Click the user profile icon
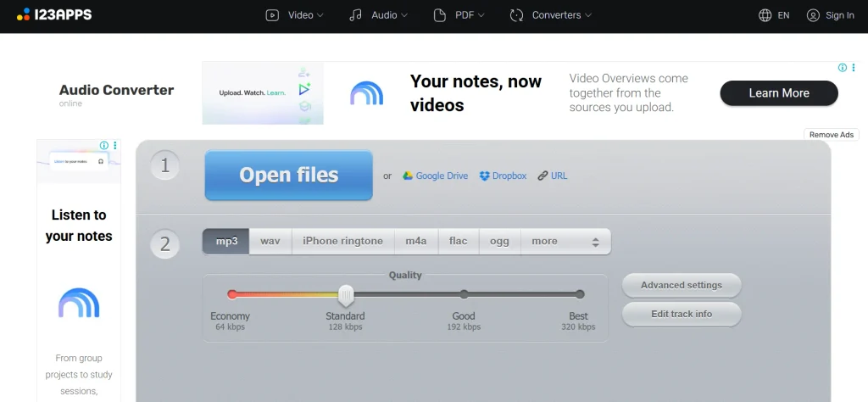This screenshot has width=868, height=402. coord(813,15)
